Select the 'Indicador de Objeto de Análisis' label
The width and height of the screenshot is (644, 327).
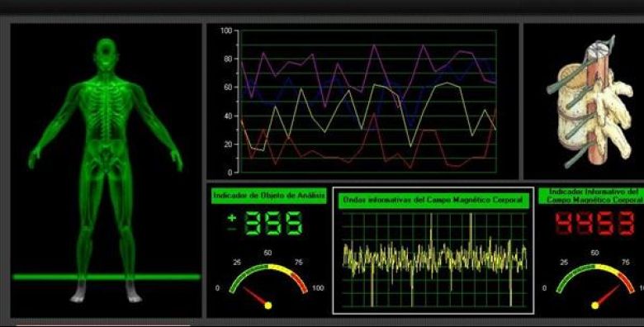tap(269, 196)
